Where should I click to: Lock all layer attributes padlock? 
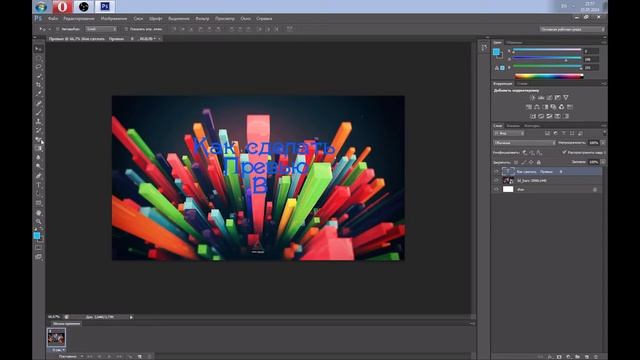pyautogui.click(x=539, y=162)
